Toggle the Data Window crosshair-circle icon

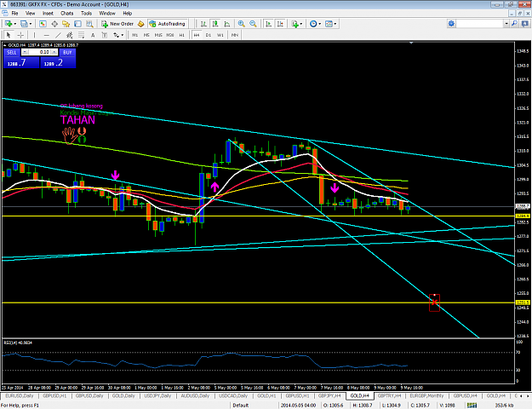click(x=54, y=24)
